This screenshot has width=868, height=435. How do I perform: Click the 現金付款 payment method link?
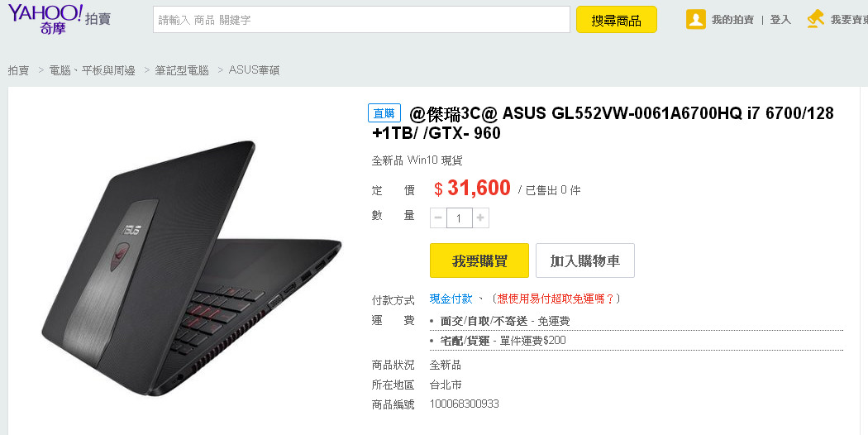(x=451, y=299)
